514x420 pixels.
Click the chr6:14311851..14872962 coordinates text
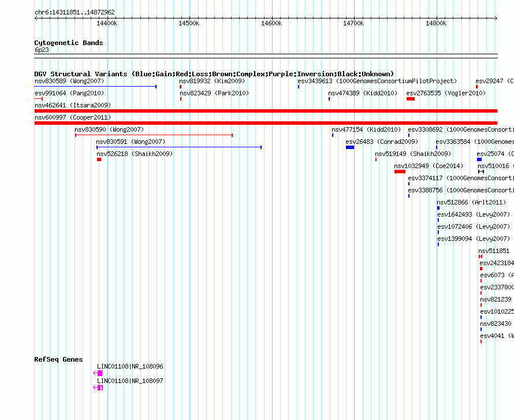[x=75, y=12]
